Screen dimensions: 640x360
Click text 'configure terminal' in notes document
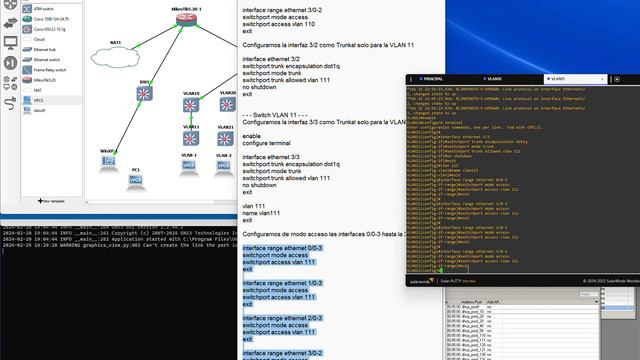[x=266, y=143]
